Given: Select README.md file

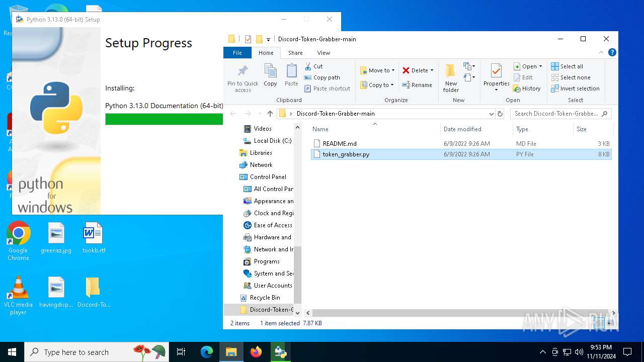Looking at the screenshot, I should point(461,144).
